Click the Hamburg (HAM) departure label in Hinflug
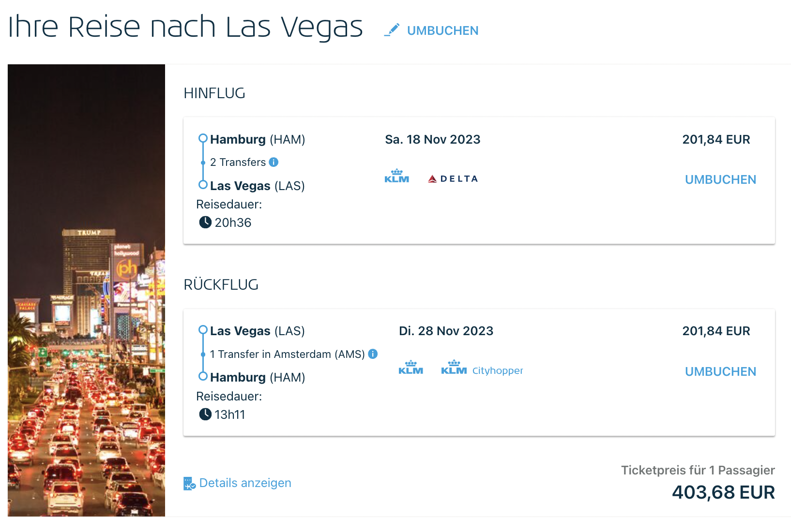Viewport: 791px width, 532px height. [x=258, y=140]
